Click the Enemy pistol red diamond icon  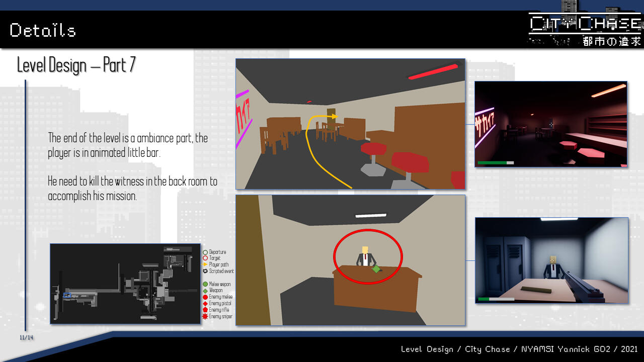point(205,304)
